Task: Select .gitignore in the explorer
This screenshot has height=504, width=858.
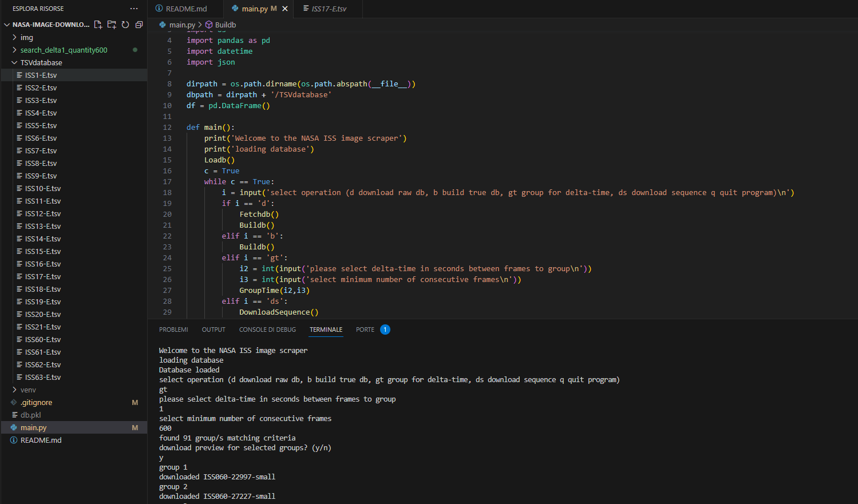Action: click(x=36, y=402)
